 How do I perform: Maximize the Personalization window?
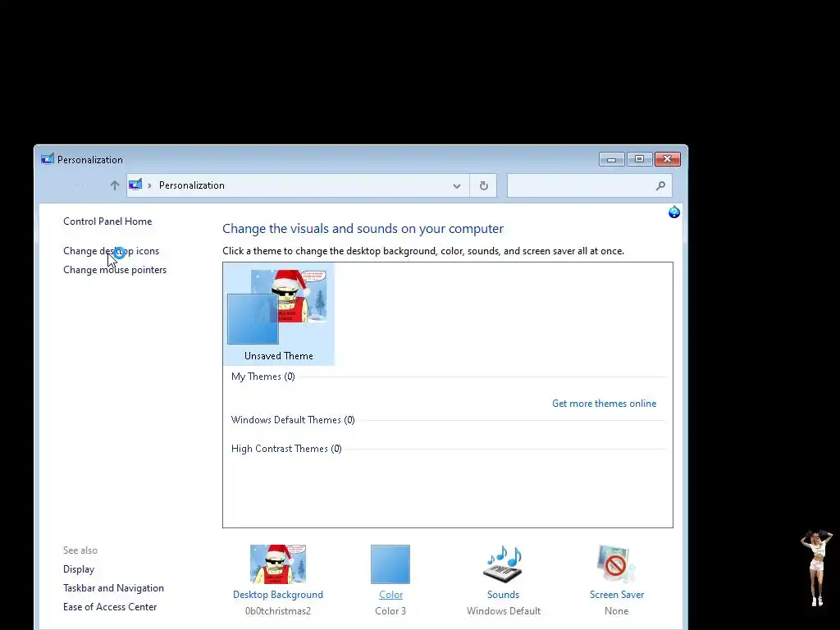point(639,159)
